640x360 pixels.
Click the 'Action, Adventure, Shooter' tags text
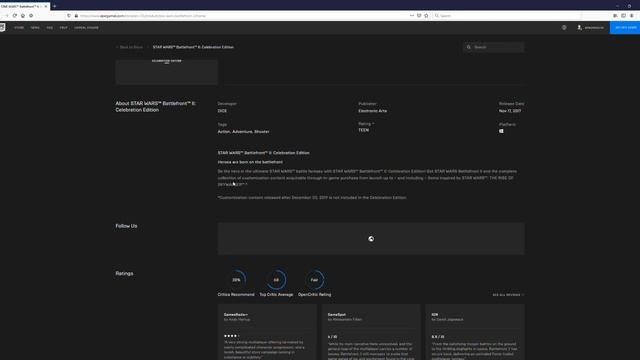tap(243, 132)
